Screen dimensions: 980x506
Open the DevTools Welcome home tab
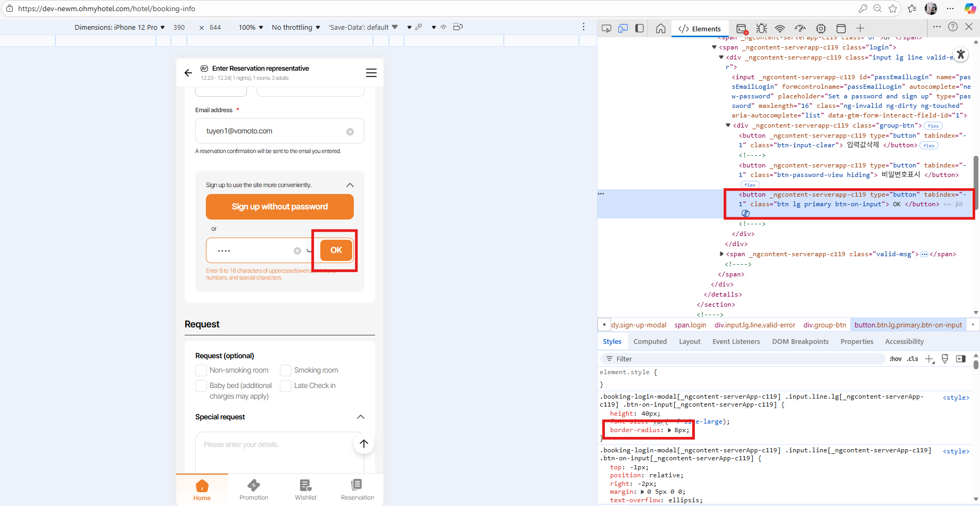661,29
